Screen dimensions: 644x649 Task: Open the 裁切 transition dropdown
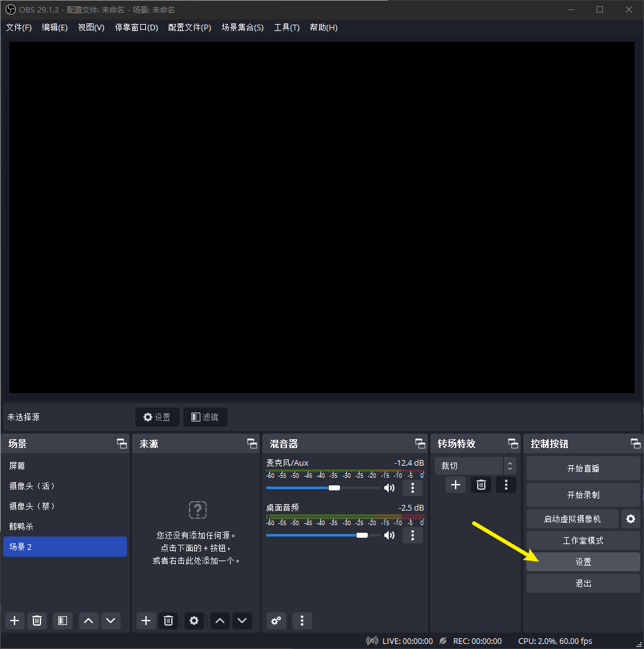click(475, 466)
